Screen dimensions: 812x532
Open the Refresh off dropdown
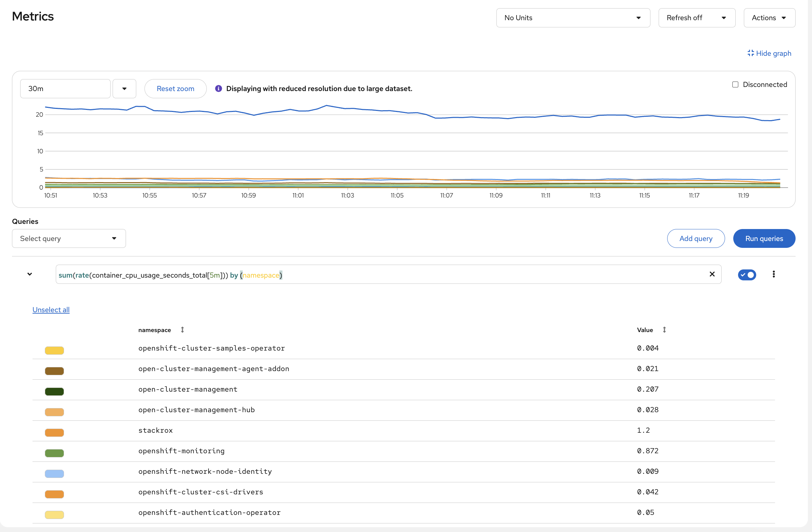click(x=697, y=17)
